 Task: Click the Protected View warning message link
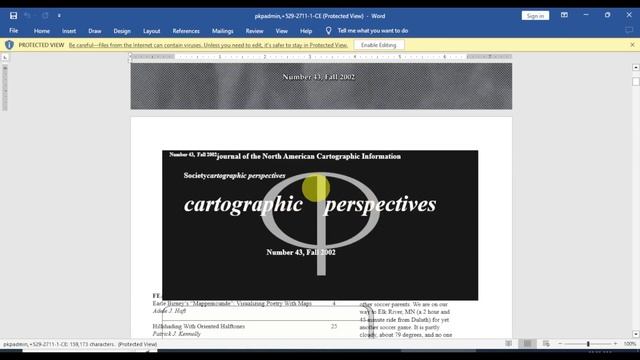(x=208, y=45)
